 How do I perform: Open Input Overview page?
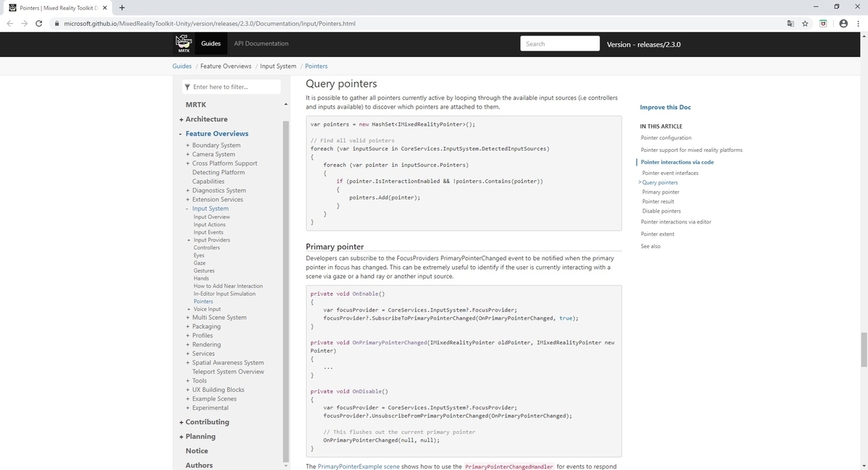click(x=212, y=217)
